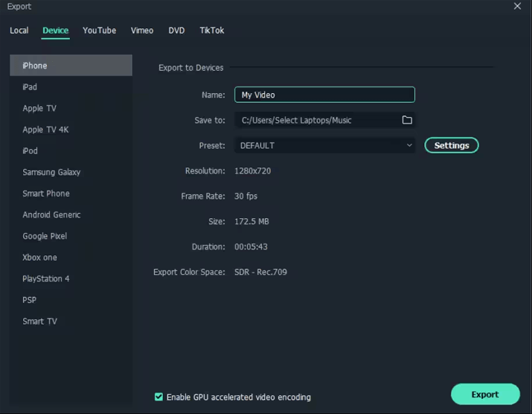The height and width of the screenshot is (414, 532).
Task: Start the export with the Export button
Action: click(485, 395)
